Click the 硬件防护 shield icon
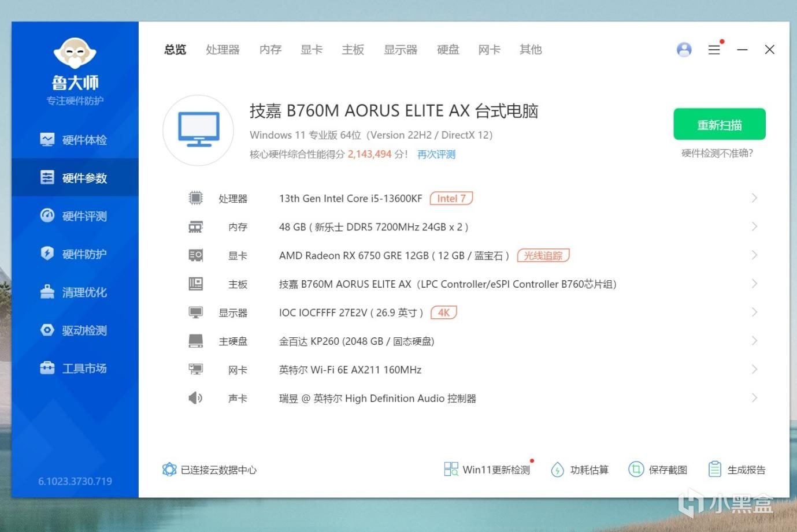Screen dimensions: 797x532 47,254
